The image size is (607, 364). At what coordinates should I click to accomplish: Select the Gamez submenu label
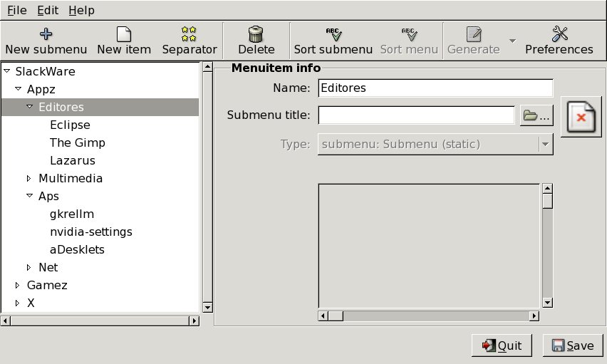[47, 285]
